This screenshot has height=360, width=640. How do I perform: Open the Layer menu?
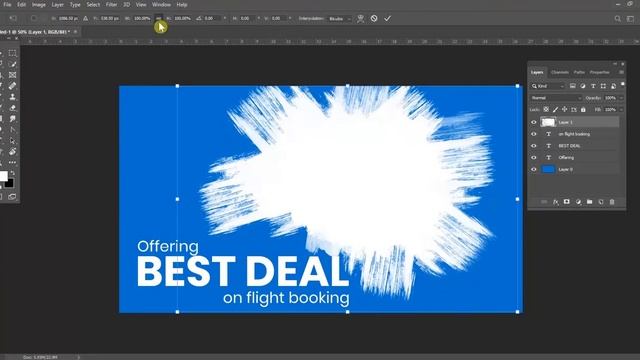(58, 4)
